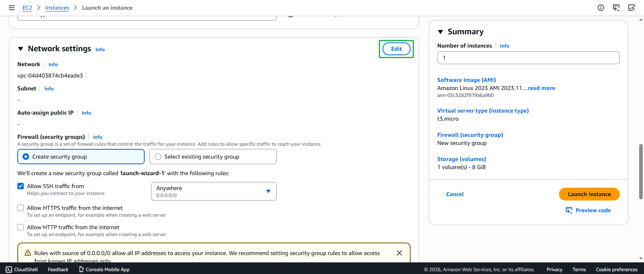This screenshot has width=644, height=274.
Task: Cancel the instance launch
Action: point(455,194)
